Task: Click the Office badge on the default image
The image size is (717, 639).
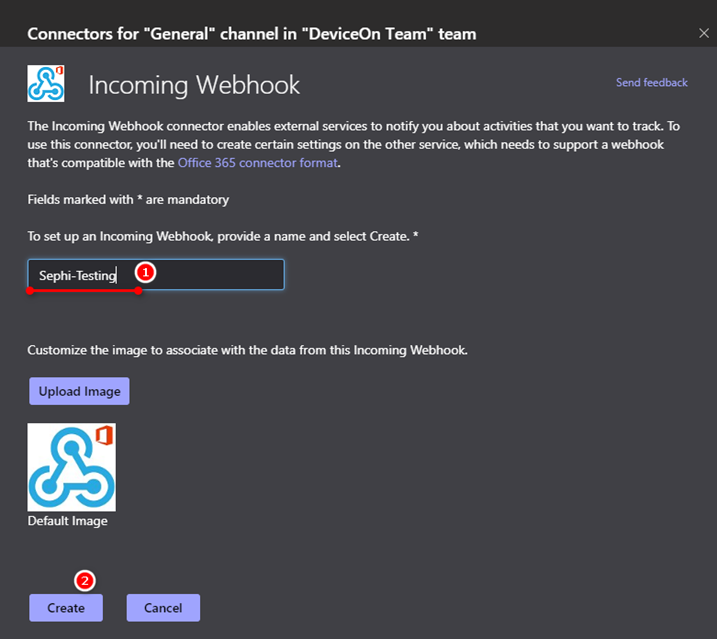Action: [103, 436]
